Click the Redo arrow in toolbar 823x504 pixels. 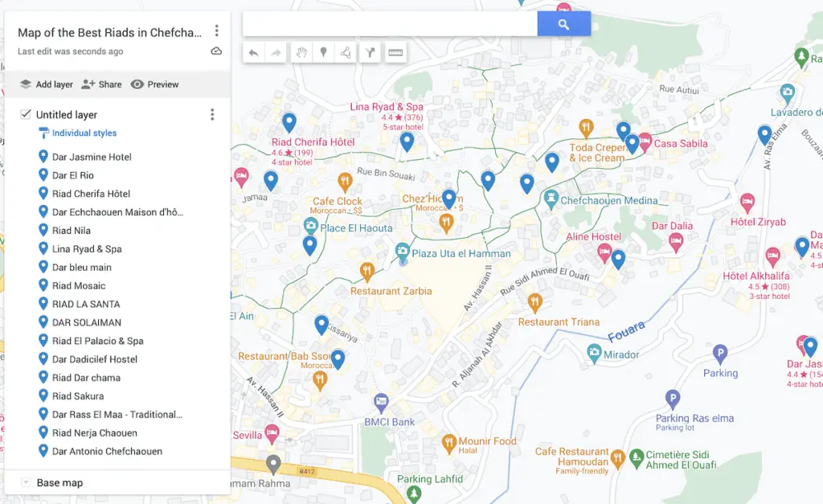click(276, 52)
